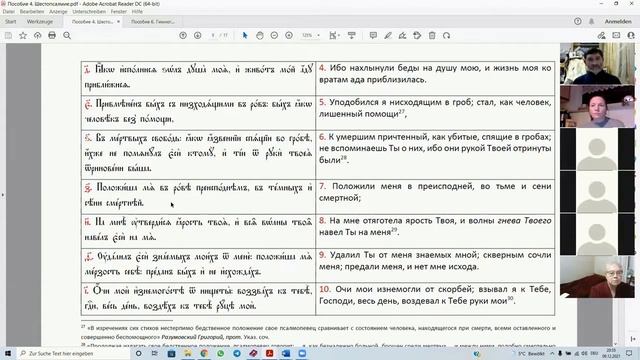Activate the hand pan tool

tap(260, 36)
